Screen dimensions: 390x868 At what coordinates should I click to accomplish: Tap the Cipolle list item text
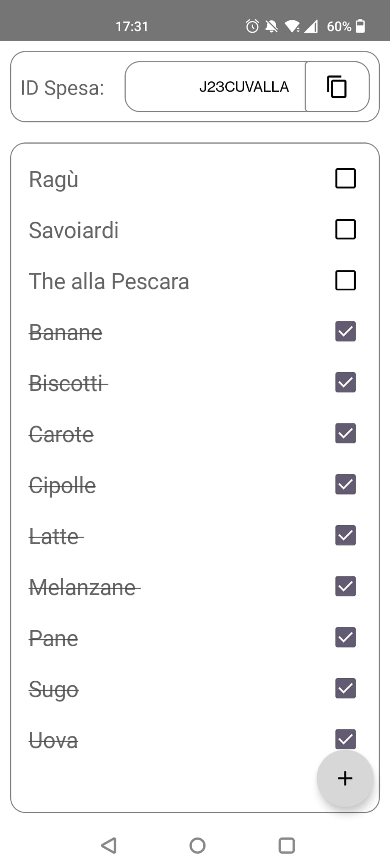click(x=62, y=485)
